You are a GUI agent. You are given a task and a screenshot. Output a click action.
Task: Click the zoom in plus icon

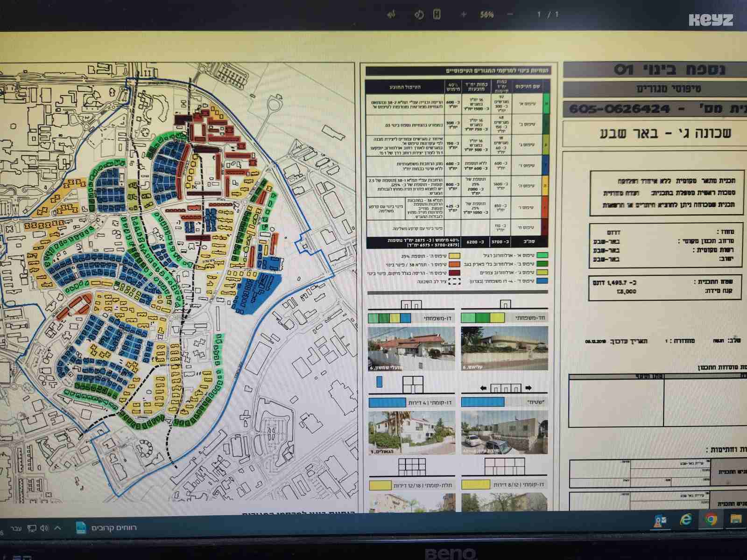464,14
